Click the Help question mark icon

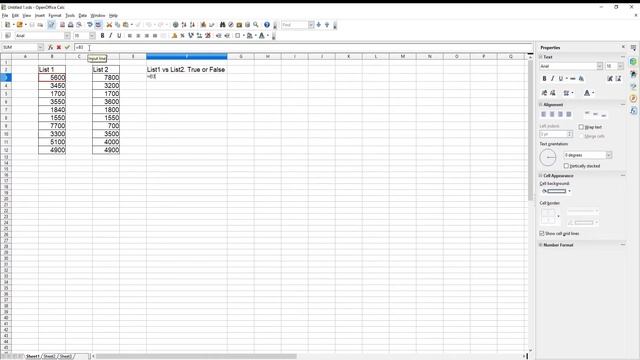coord(267,25)
